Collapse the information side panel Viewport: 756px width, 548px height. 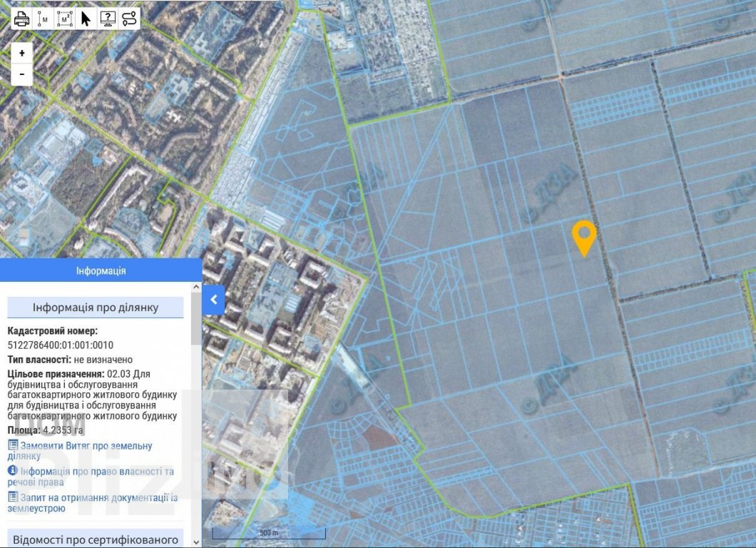(213, 300)
